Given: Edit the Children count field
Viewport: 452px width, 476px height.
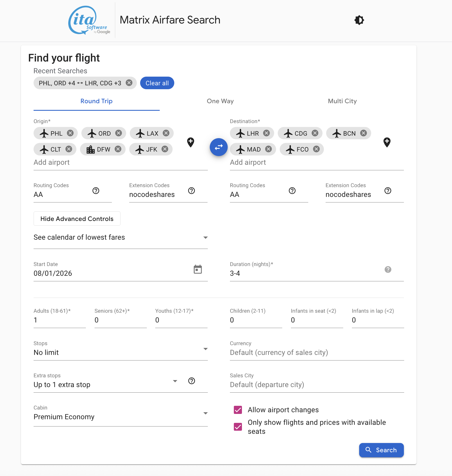Looking at the screenshot, I should point(256,320).
